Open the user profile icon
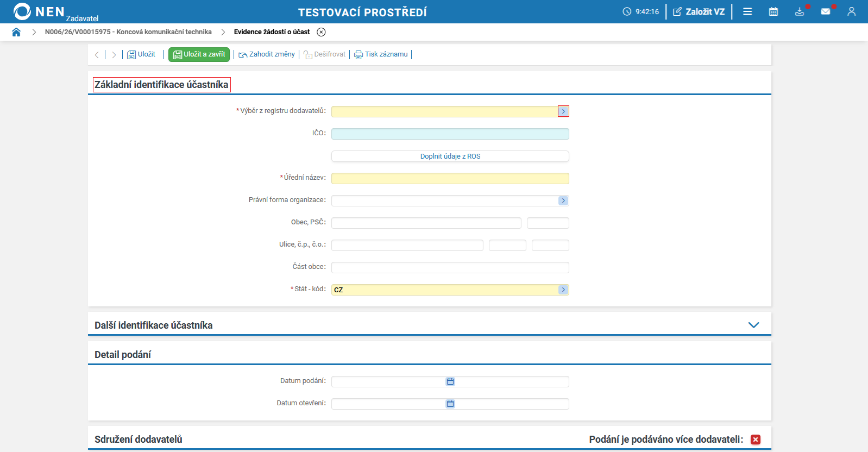The width and height of the screenshot is (868, 452). [852, 11]
